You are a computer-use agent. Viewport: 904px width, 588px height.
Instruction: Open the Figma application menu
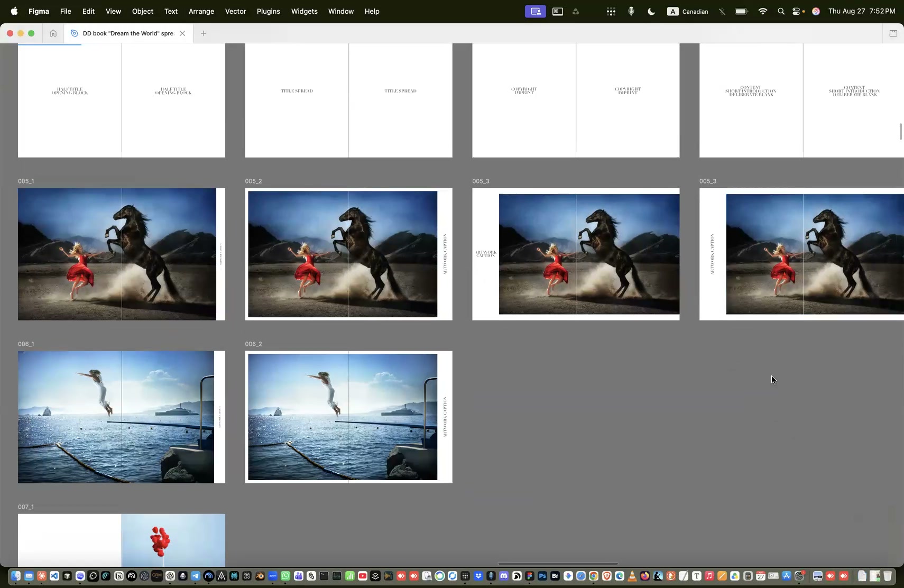(39, 11)
